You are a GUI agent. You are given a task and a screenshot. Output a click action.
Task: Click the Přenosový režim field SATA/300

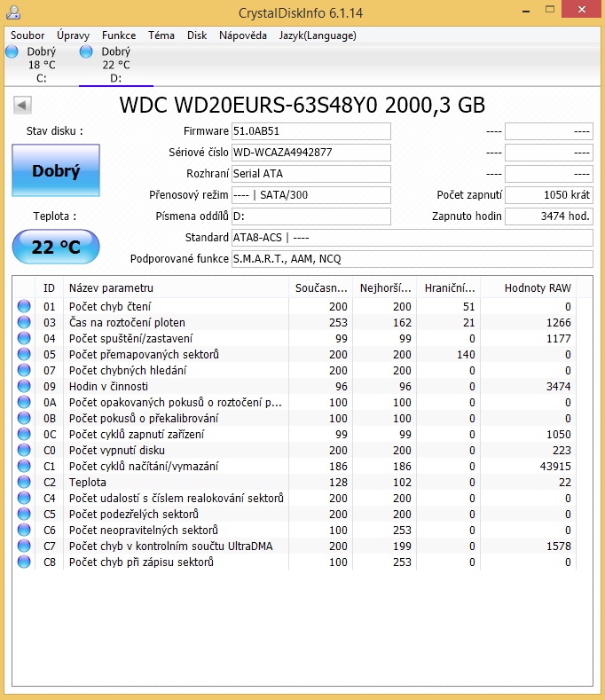[311, 195]
